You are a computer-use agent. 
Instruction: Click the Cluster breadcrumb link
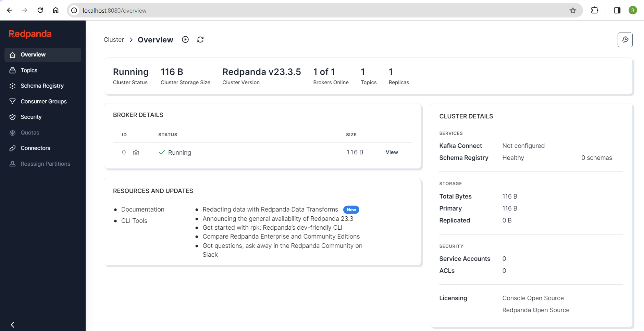(114, 40)
